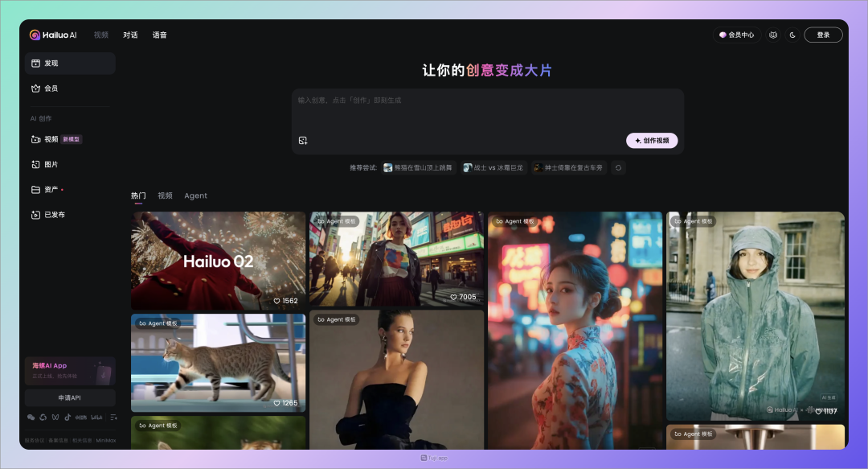Click the Bilibili icon in sidebar footer
Viewport: 868px width, 469px height.
click(x=96, y=417)
